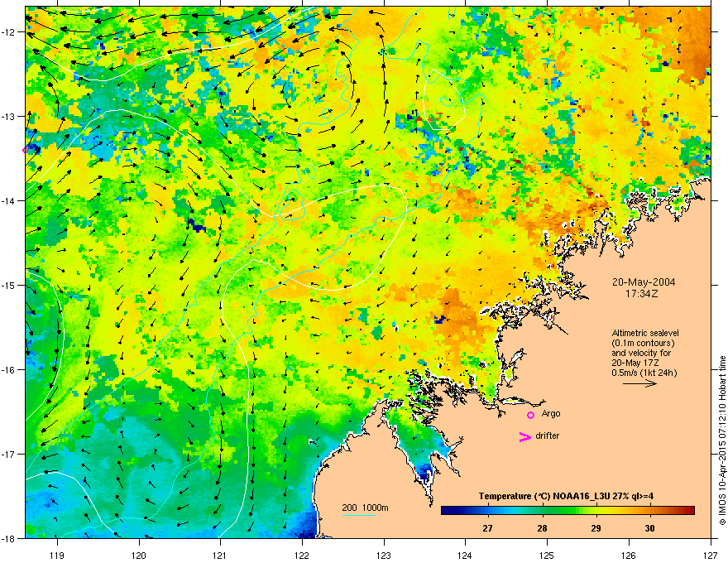The height and width of the screenshot is (563, 728).
Task: Click the magenta Argo float circle near -13.4 latitude
Action: click(26, 150)
